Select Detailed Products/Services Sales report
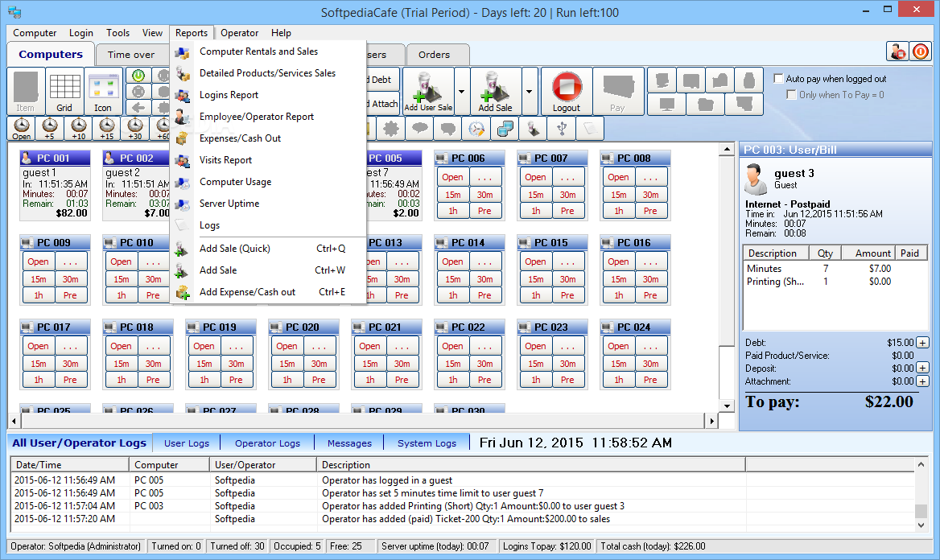Viewport: 940px width, 560px height. (x=268, y=73)
